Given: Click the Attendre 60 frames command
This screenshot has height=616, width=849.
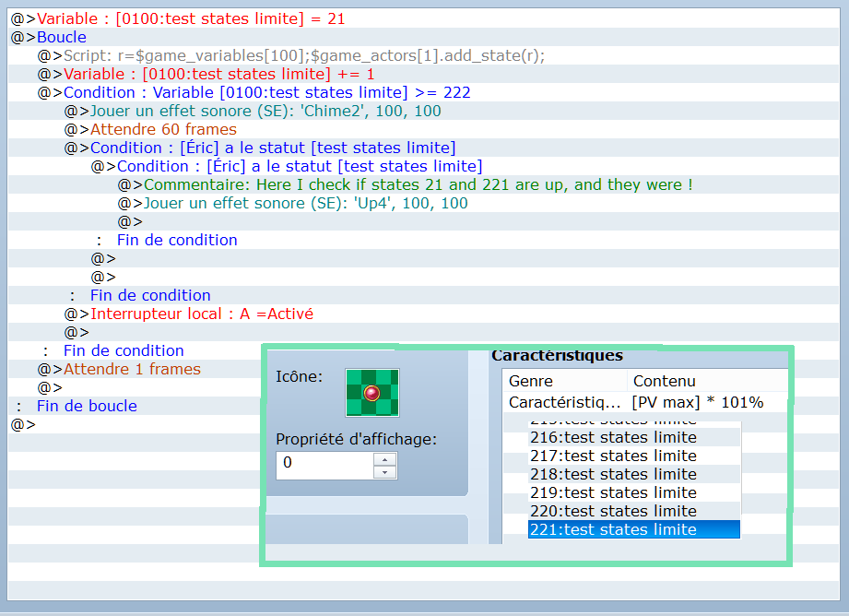Looking at the screenshot, I should [163, 129].
